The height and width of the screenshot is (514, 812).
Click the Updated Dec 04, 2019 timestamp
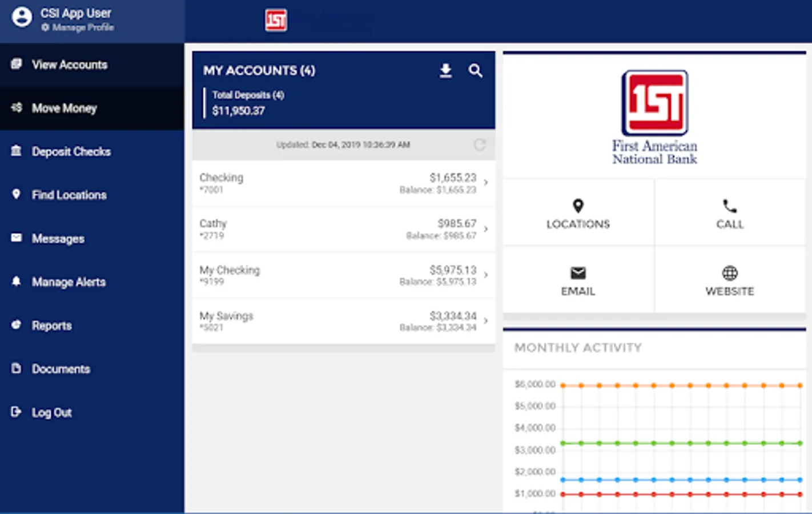click(x=343, y=145)
